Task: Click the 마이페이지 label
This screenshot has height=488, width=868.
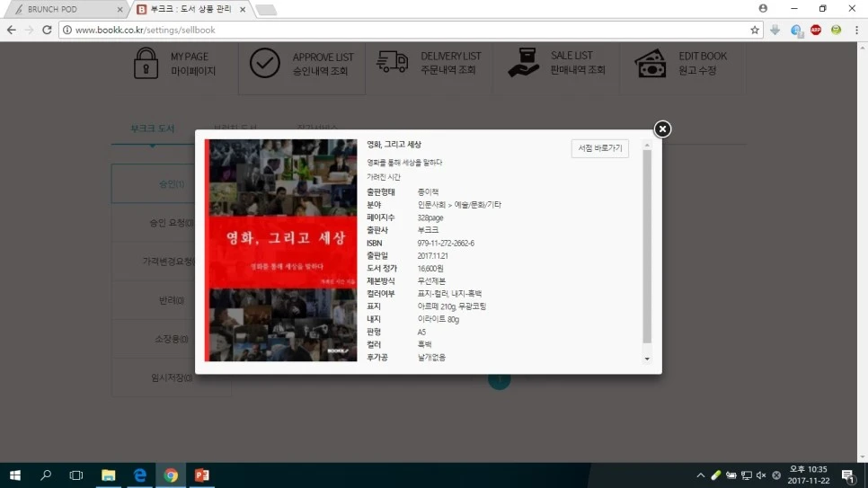Action: point(192,71)
